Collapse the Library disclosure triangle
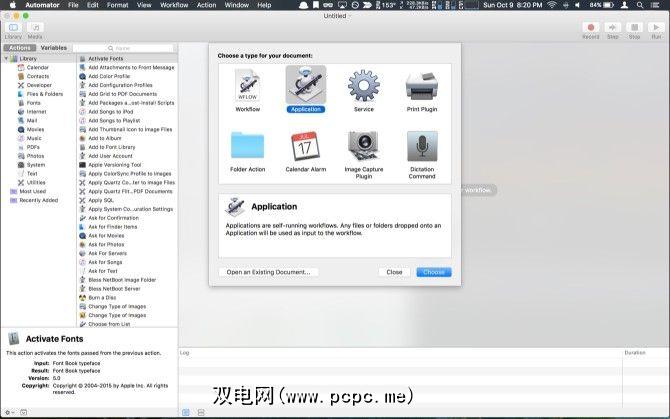Screen dimensions: 670x419 pyautogui.click(x=6, y=59)
